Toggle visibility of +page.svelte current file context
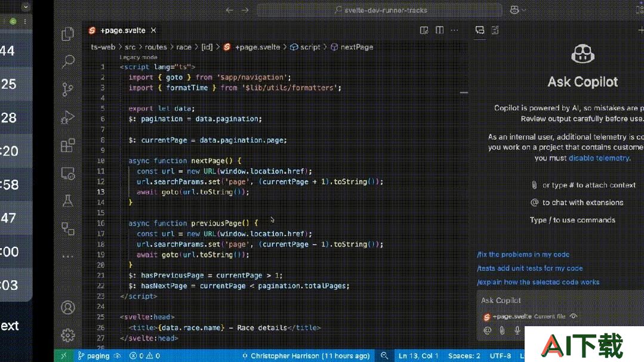The image size is (644, 362). click(x=574, y=317)
